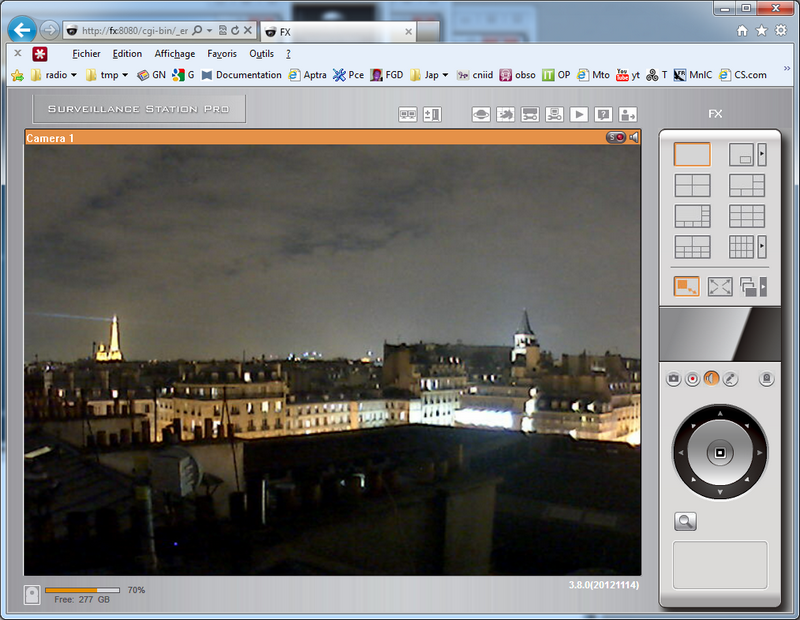Expand the radio favorites folder
Screen dimensions: 800x620
pyautogui.click(x=54, y=75)
